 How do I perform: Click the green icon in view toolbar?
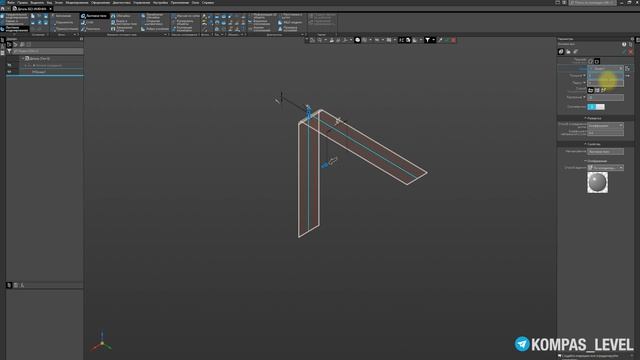pos(447,40)
